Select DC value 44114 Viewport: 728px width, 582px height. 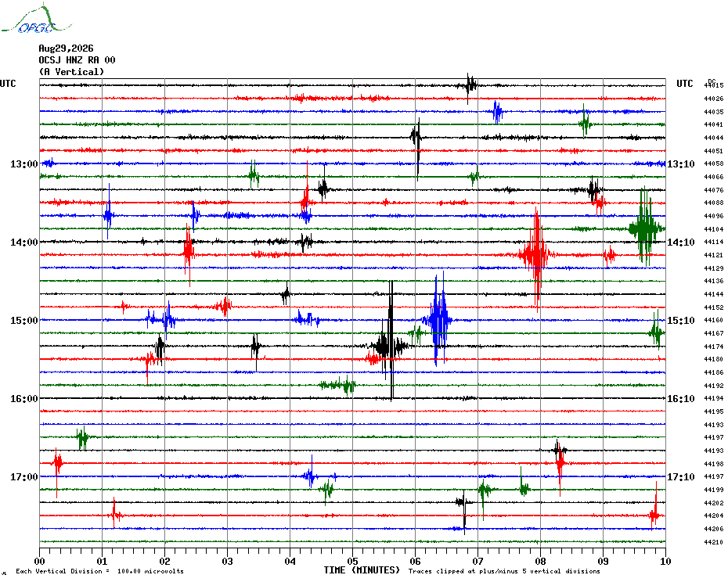[x=714, y=242]
